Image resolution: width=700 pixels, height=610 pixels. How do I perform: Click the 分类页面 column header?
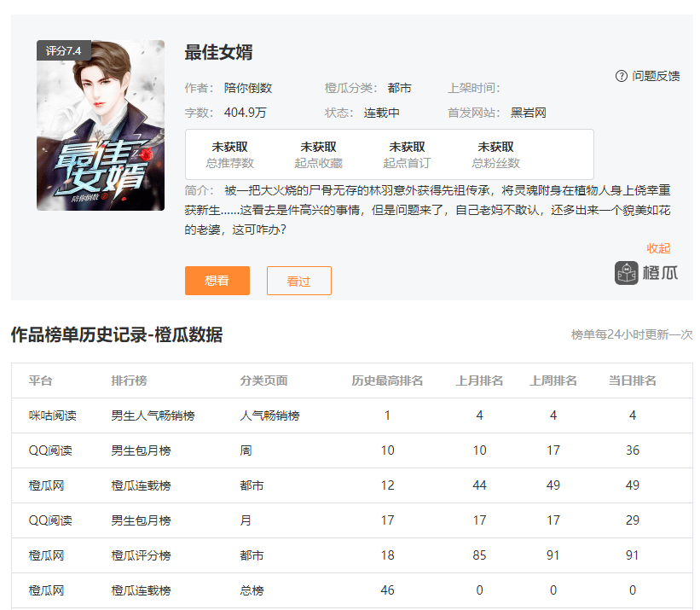(263, 381)
